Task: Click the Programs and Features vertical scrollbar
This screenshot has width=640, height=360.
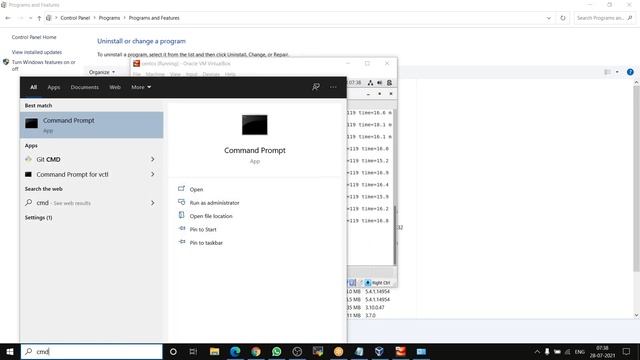Action: tap(636, 179)
